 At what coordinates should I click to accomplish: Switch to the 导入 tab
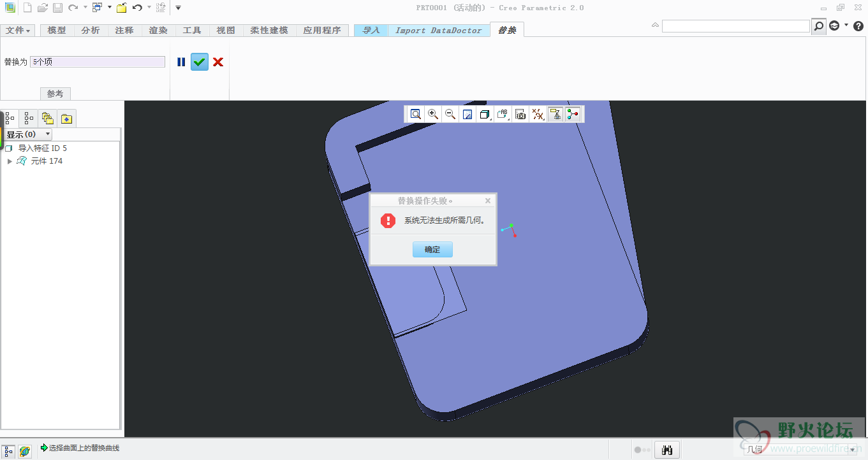tap(371, 30)
